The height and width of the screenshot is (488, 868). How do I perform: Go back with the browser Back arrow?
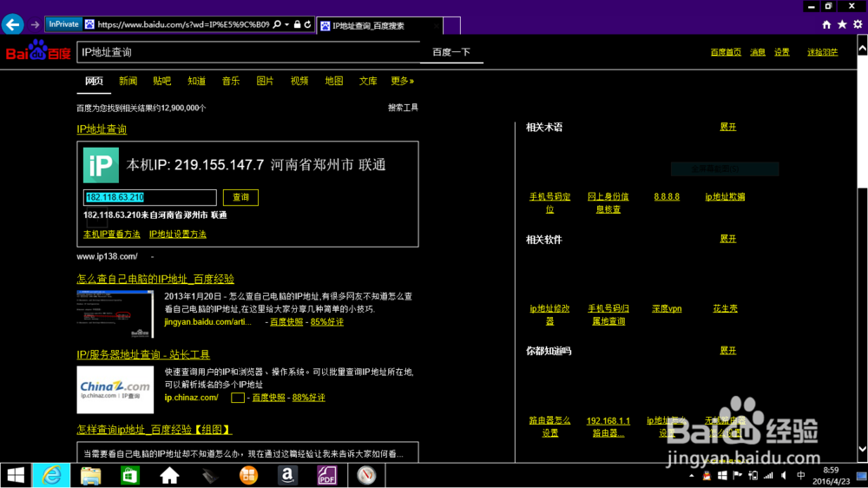pos(13,24)
